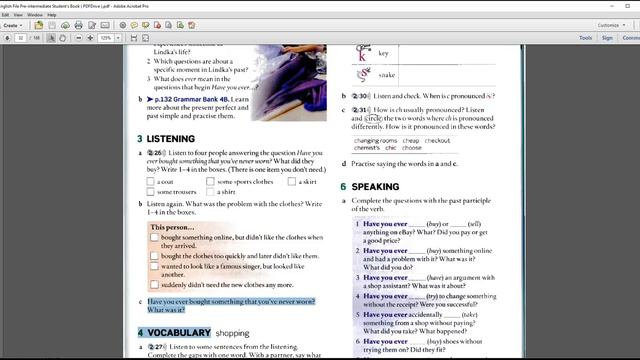This screenshot has height=360, width=640.
Task: Click the purple clothing photo
Action: 289,82
